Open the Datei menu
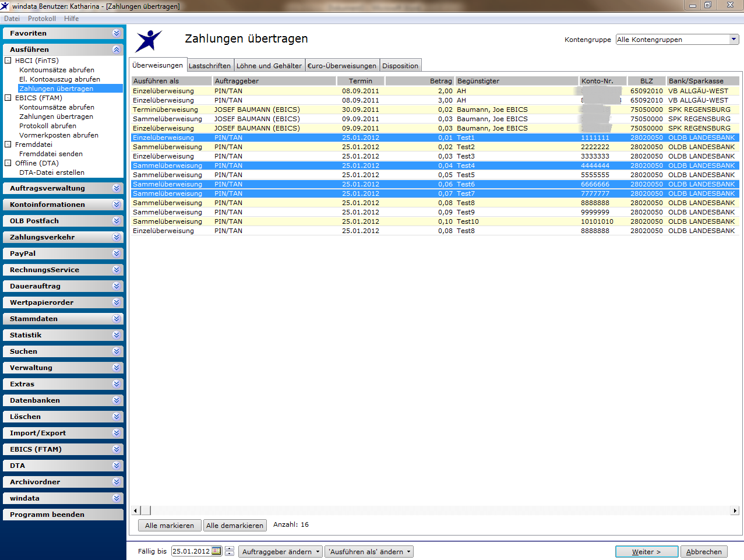This screenshot has width=744, height=560. (x=12, y=19)
